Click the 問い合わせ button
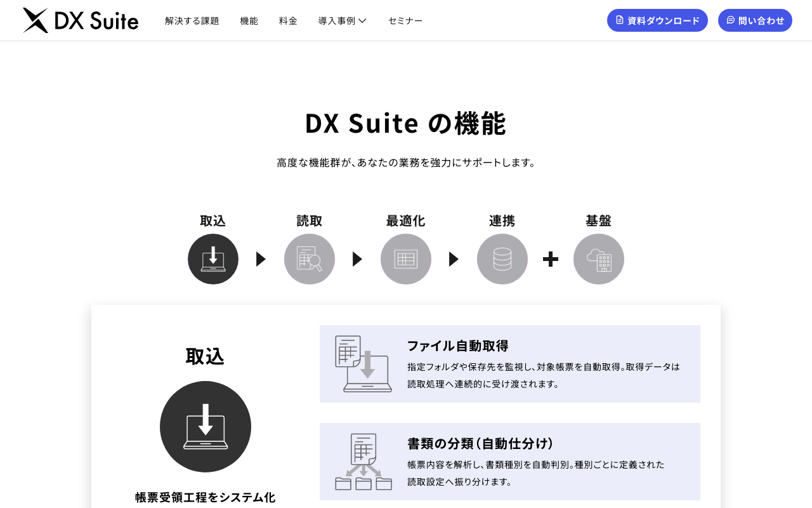 [755, 20]
